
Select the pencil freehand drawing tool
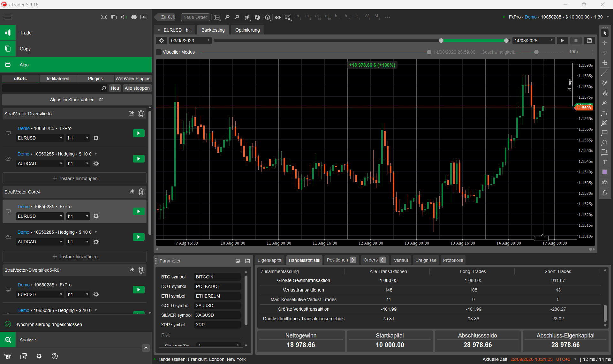pos(605,83)
